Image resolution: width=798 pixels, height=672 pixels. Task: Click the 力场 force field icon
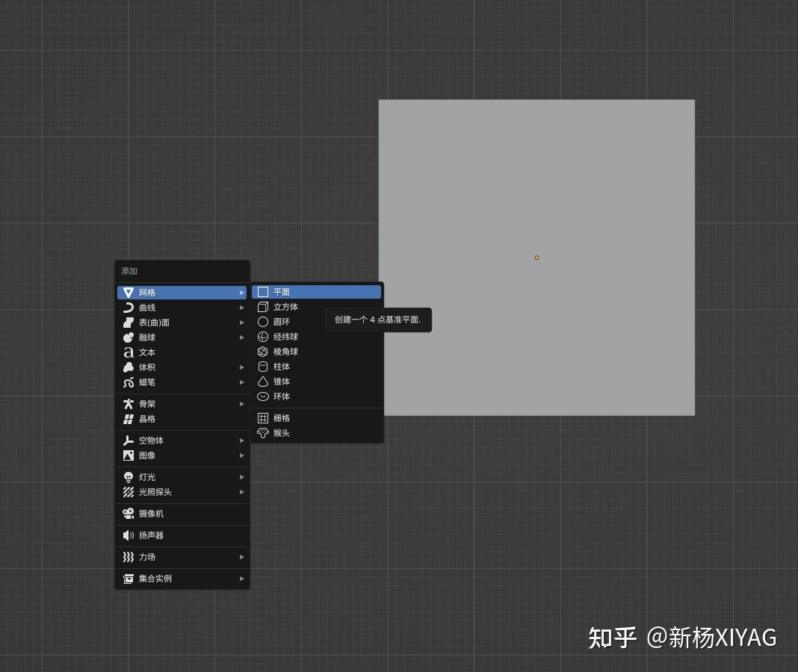pyautogui.click(x=129, y=557)
